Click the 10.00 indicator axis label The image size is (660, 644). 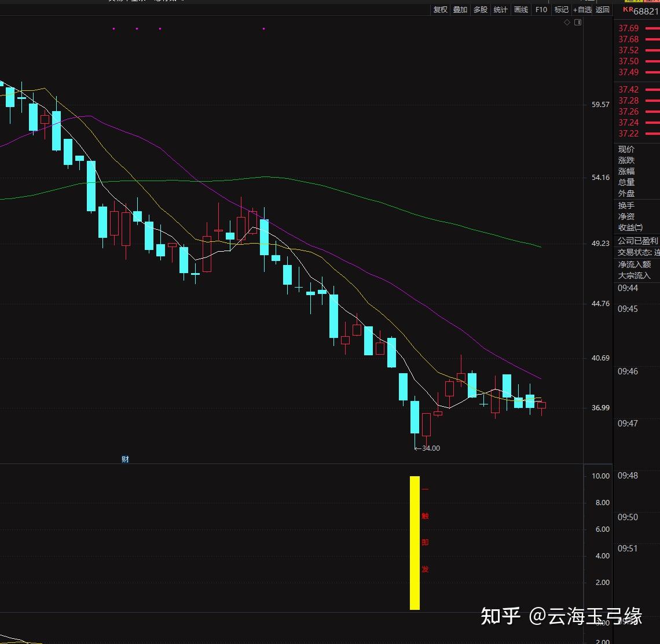600,476
